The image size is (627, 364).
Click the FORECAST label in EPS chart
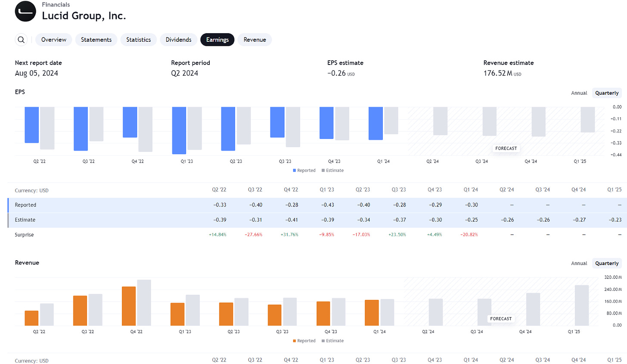[506, 148]
